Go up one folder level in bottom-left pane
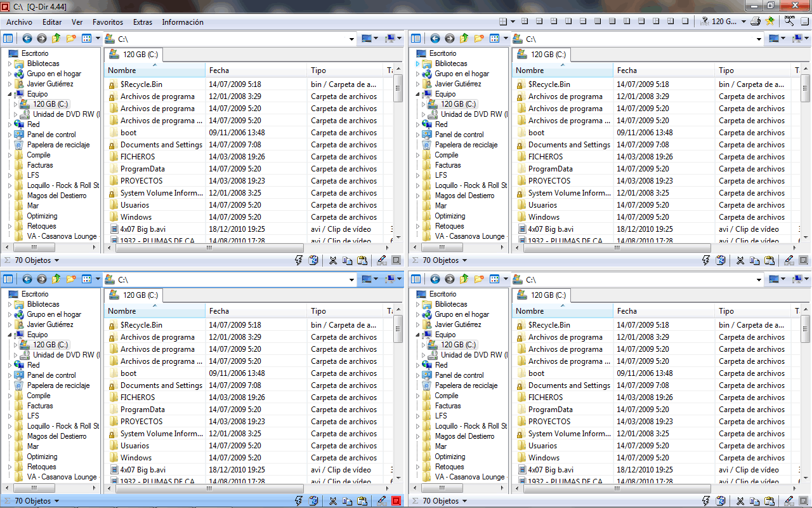 point(56,279)
